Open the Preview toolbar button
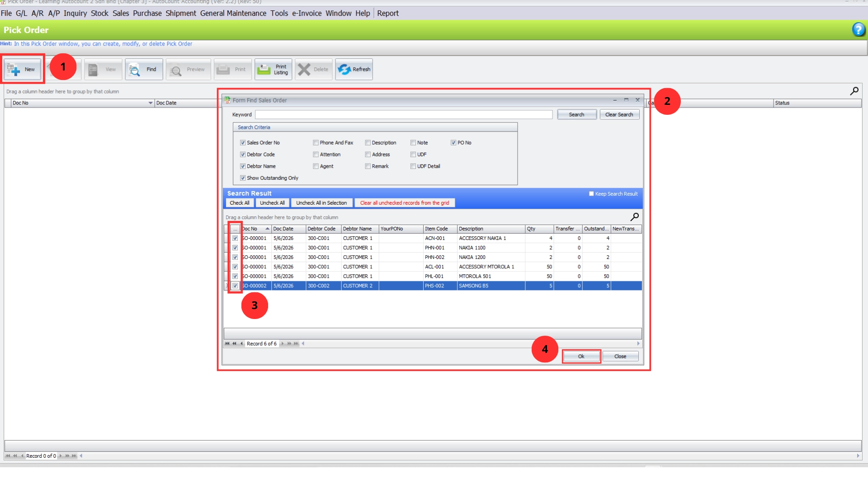 (188, 69)
